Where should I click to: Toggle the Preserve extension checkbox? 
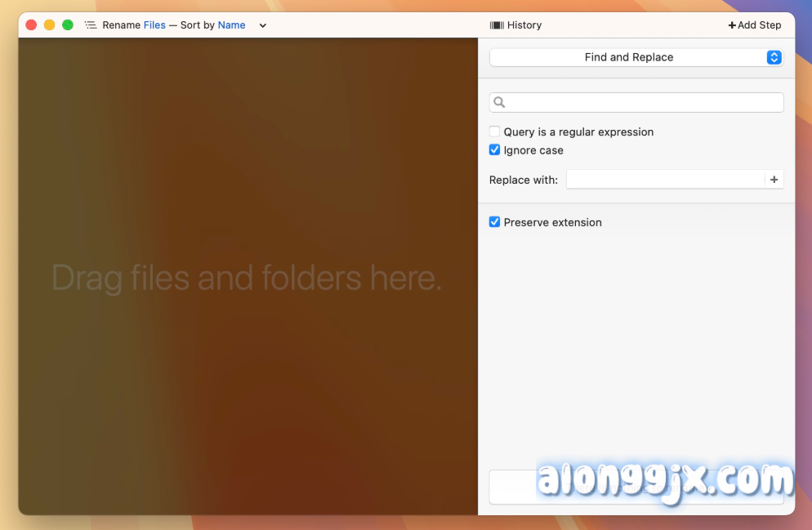pyautogui.click(x=494, y=222)
